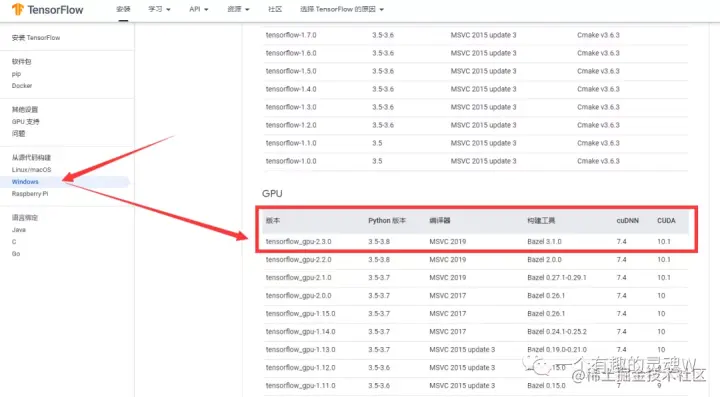Expand the 学习 dropdown menu
The height and width of the screenshot is (397, 720).
(x=159, y=9)
